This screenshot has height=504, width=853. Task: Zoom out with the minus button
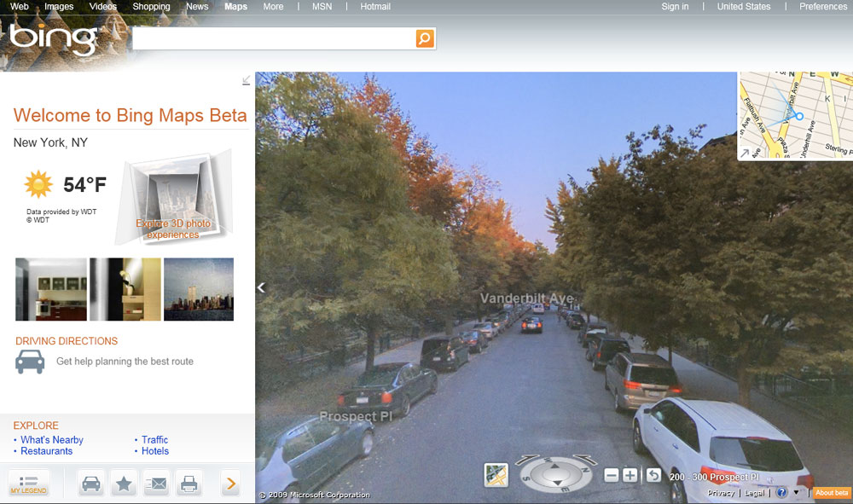pyautogui.click(x=612, y=476)
